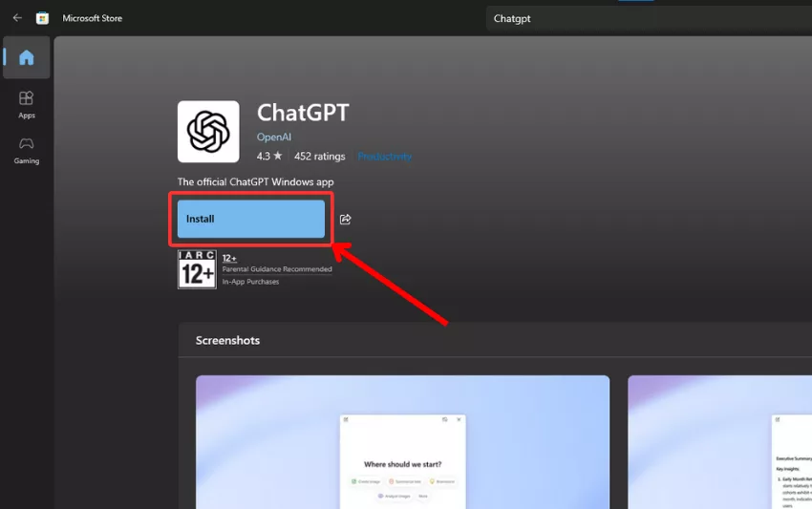Click the Screenshots section heading
The image size is (812, 509).
(228, 340)
